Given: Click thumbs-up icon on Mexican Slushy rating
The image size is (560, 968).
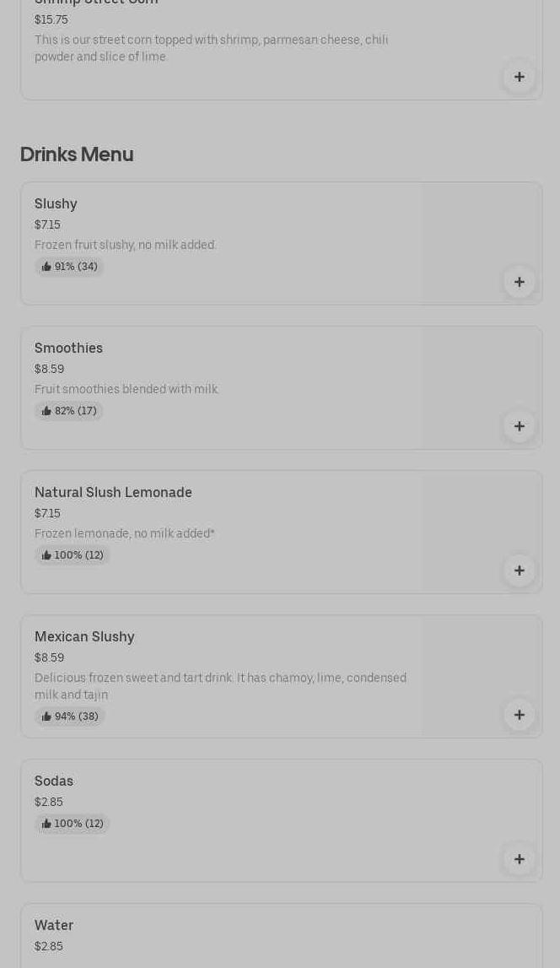Looking at the screenshot, I should 46,717.
